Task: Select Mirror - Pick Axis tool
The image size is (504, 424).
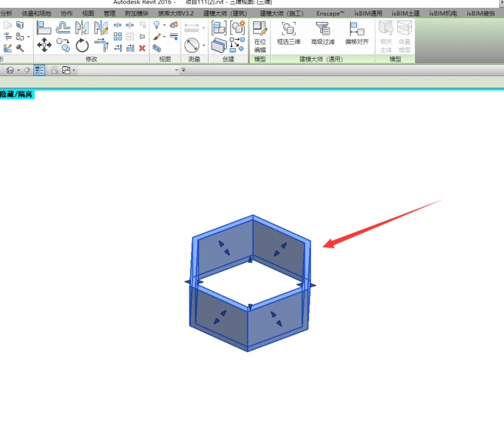Action: click(82, 28)
